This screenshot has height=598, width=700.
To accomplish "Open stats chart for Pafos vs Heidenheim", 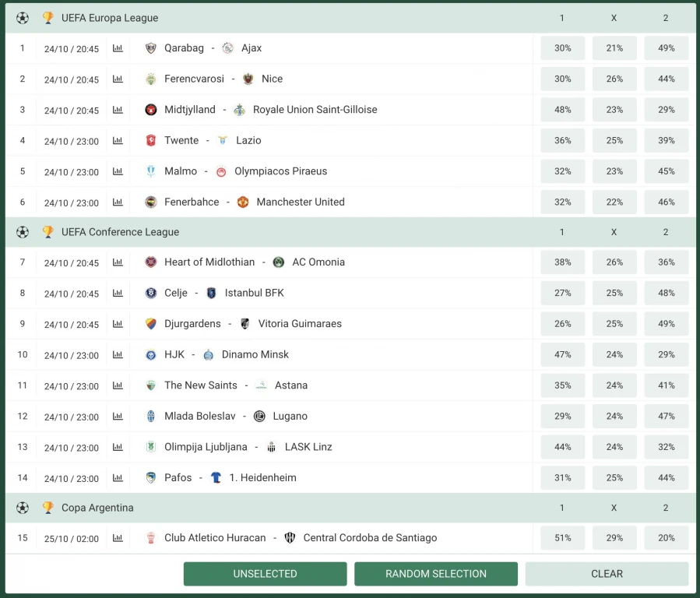I will tap(118, 478).
